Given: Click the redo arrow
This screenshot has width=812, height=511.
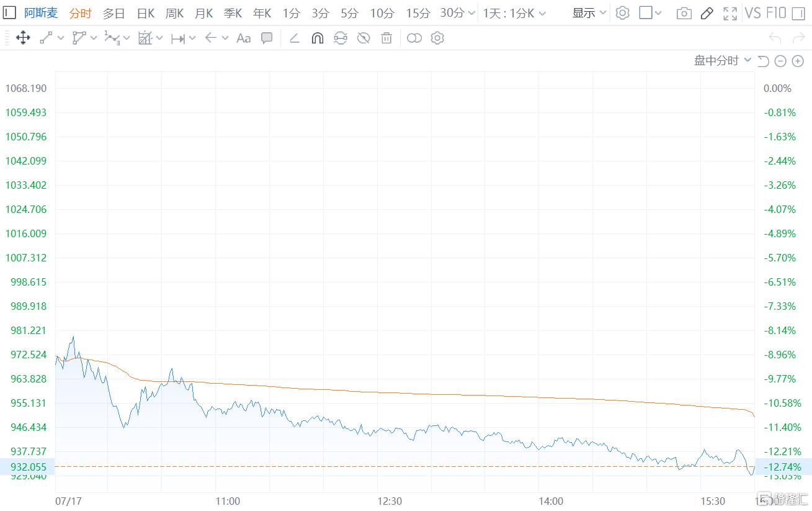Looking at the screenshot, I should click(799, 38).
